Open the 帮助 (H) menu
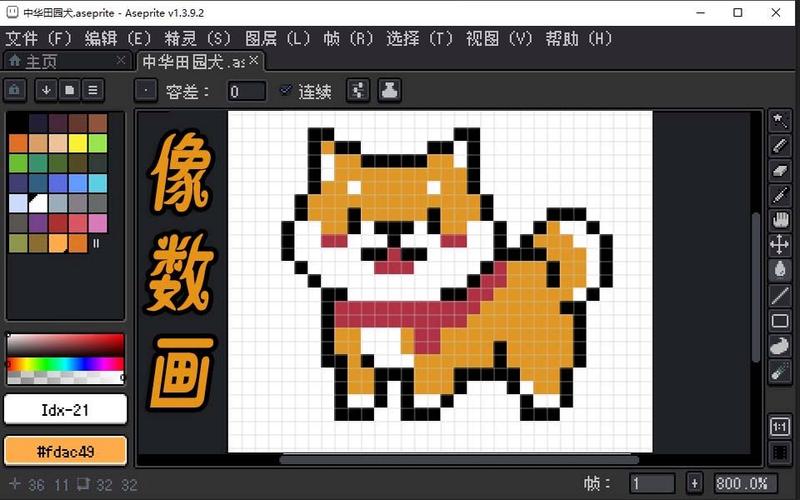Viewport: 800px width, 500px height. click(579, 38)
